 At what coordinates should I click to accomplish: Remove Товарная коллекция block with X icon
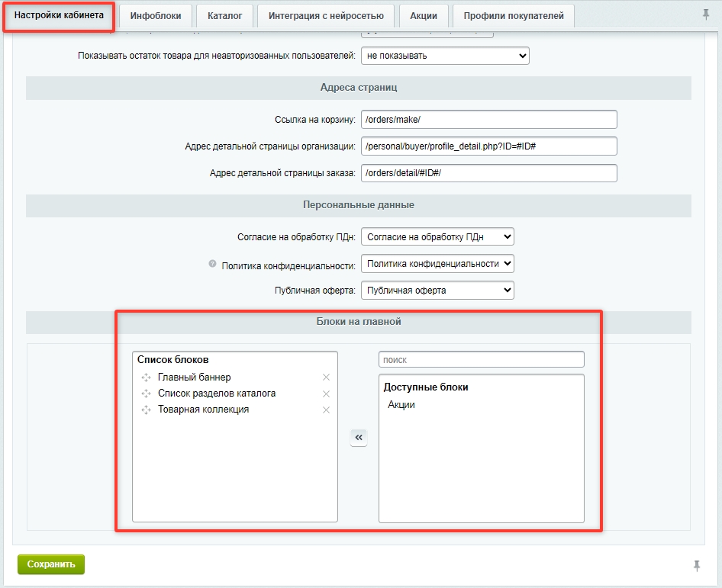point(326,410)
